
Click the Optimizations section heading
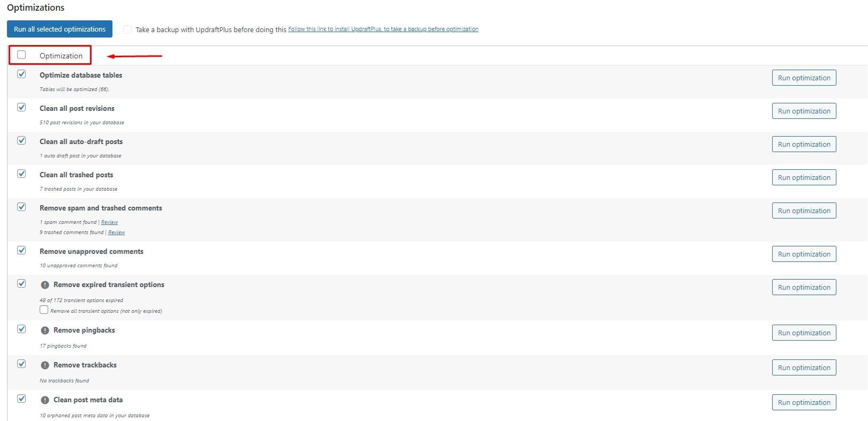point(35,7)
